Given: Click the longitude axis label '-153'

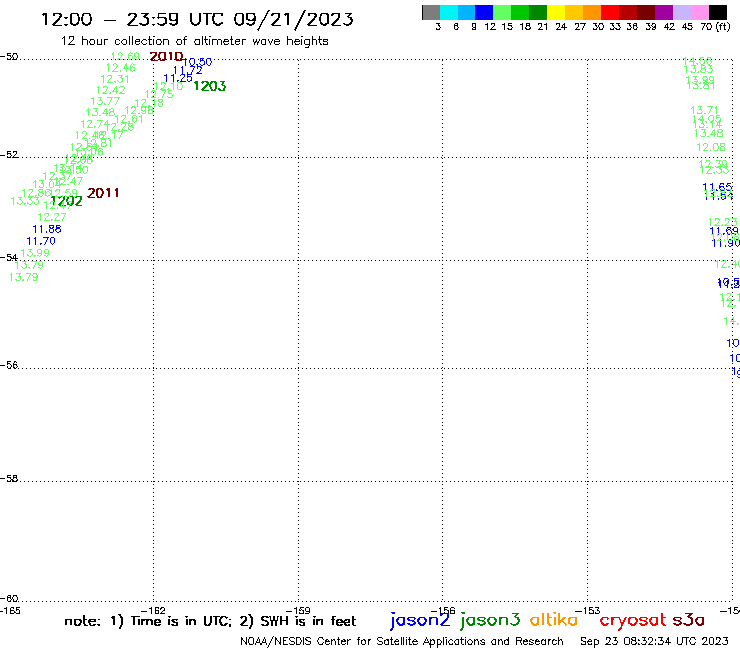Looking at the screenshot, I should (588, 610).
